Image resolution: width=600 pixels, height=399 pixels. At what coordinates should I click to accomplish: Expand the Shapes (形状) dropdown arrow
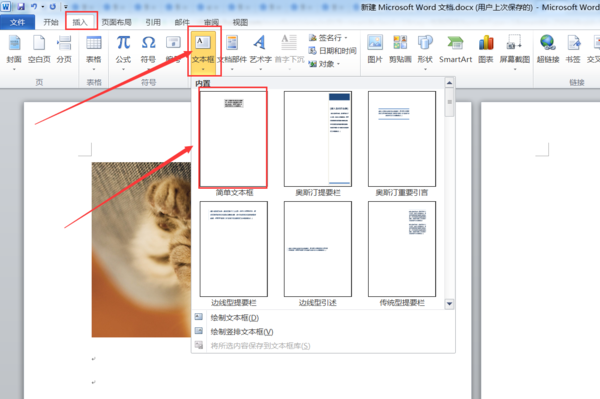[425, 69]
